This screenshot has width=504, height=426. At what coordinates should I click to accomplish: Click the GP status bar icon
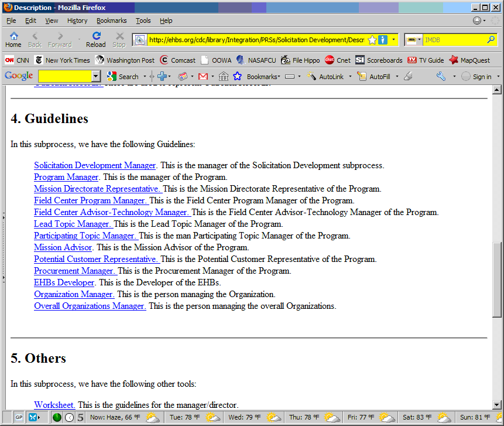(x=19, y=417)
